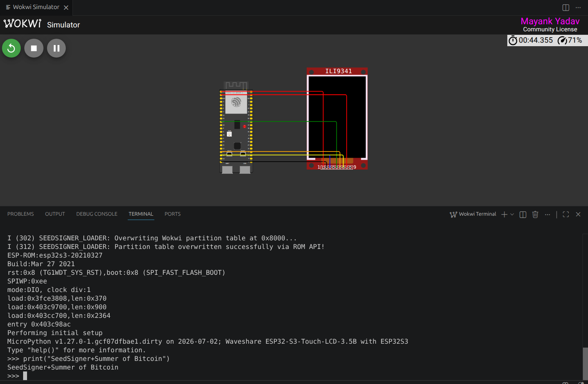Click the ESP32 board's right USB connector

tap(245, 169)
